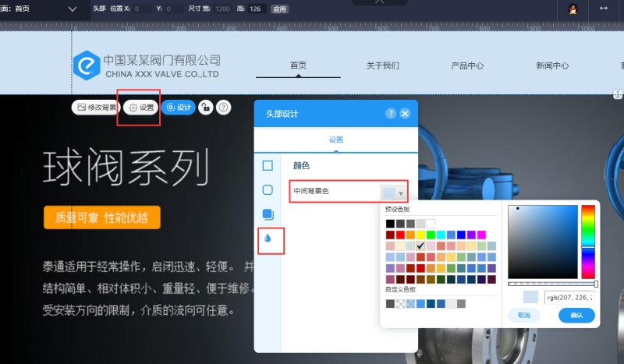624x364 pixels.
Task: Click the checked light-blue preset swatch
Action: point(420,246)
